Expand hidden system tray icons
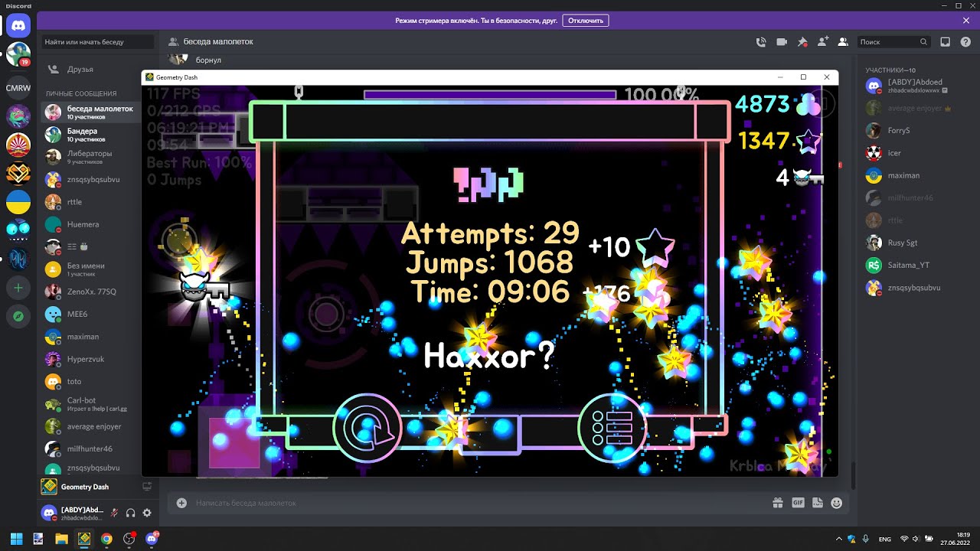This screenshot has width=980, height=551. click(839, 539)
